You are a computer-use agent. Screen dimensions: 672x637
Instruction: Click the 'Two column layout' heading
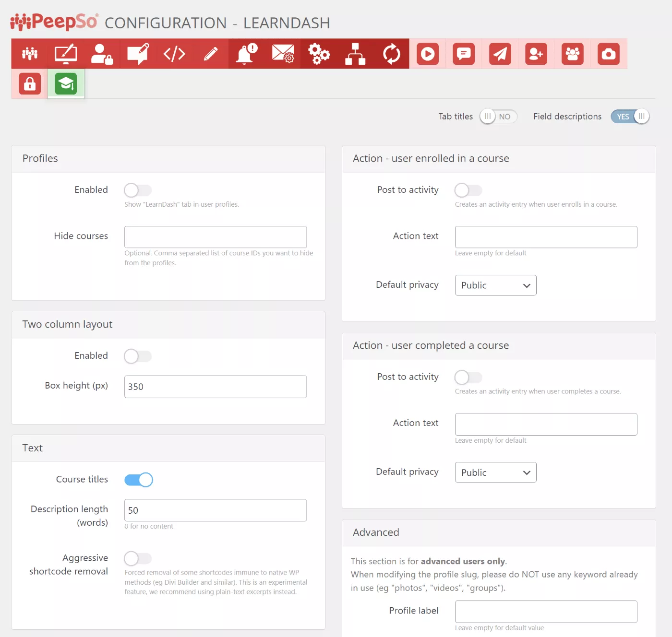click(67, 324)
